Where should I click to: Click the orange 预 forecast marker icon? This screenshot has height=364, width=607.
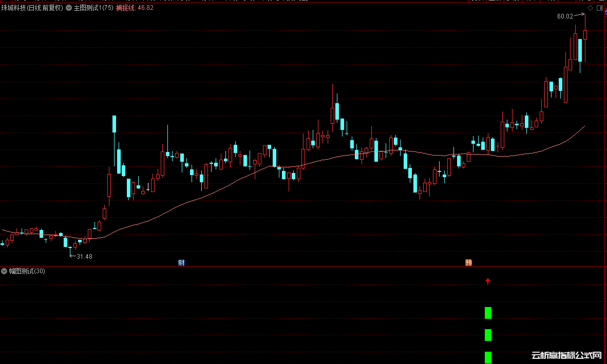[x=468, y=262]
